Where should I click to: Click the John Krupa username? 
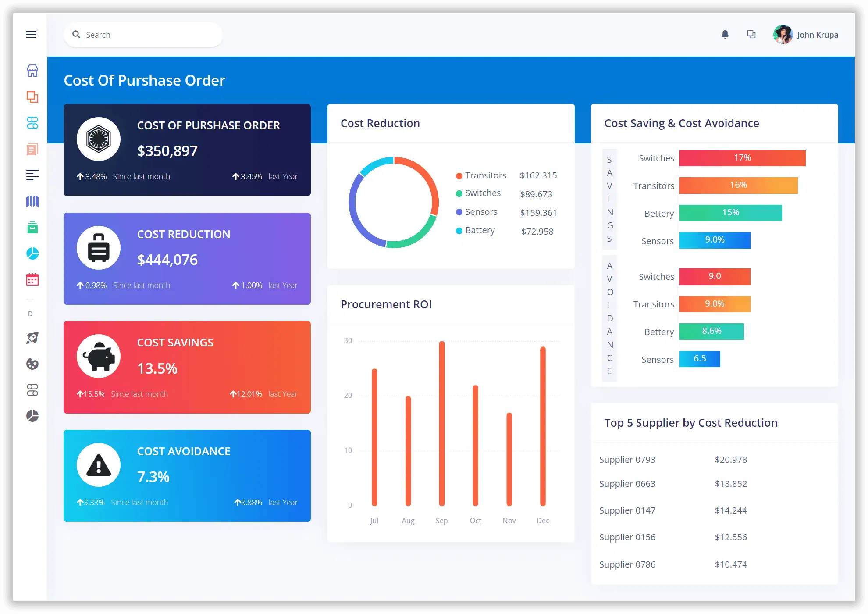tap(818, 35)
